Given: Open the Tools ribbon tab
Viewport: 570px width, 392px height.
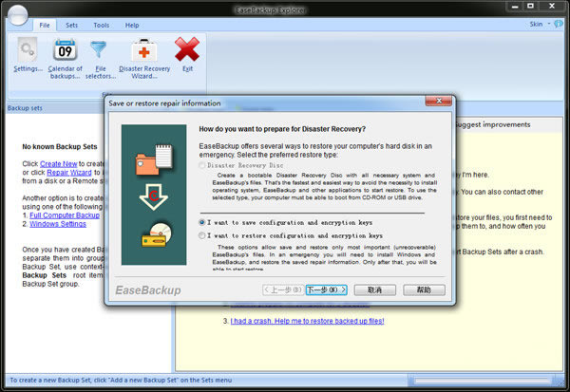Looking at the screenshot, I should pos(102,26).
